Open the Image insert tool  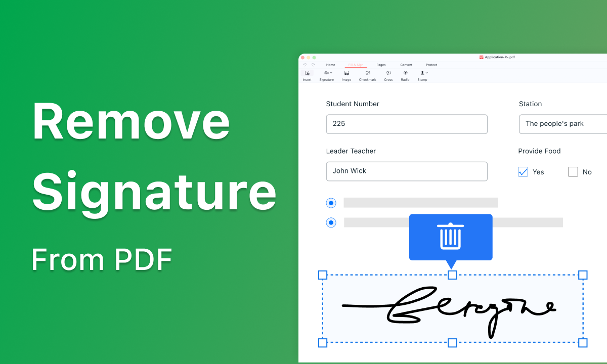(346, 73)
